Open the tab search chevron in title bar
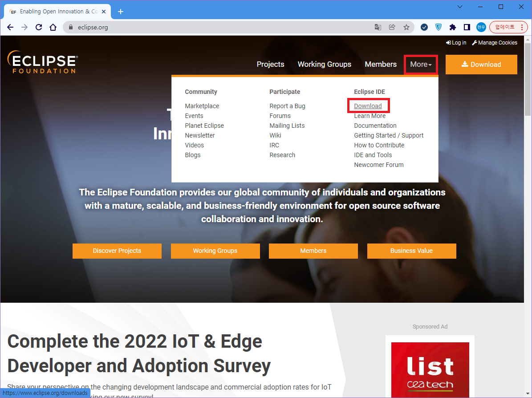The width and height of the screenshot is (532, 398). (460, 7)
